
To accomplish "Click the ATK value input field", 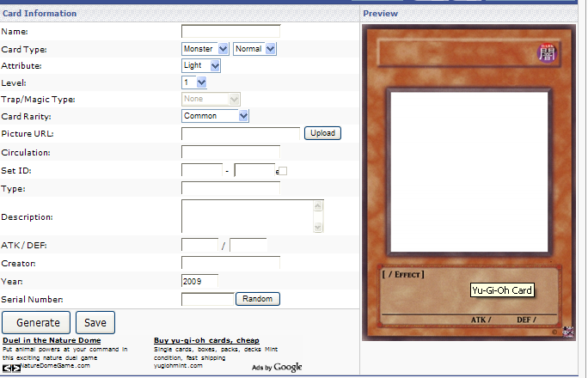I will (x=200, y=245).
